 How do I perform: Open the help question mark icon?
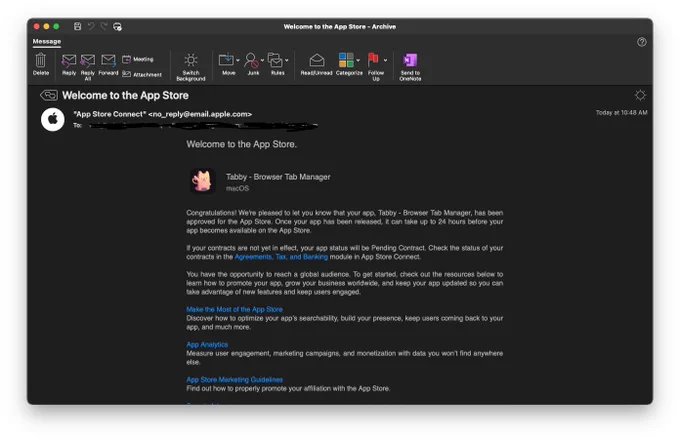coord(642,42)
